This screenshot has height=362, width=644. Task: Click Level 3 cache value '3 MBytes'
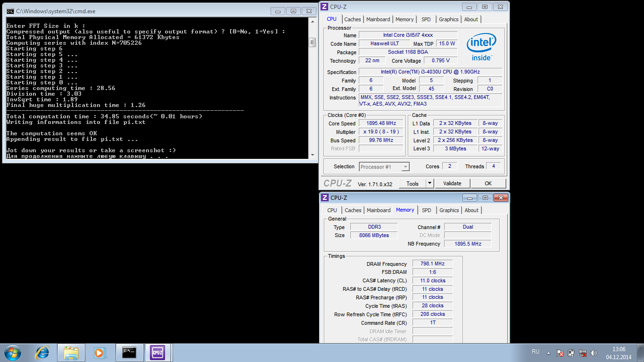point(455,148)
